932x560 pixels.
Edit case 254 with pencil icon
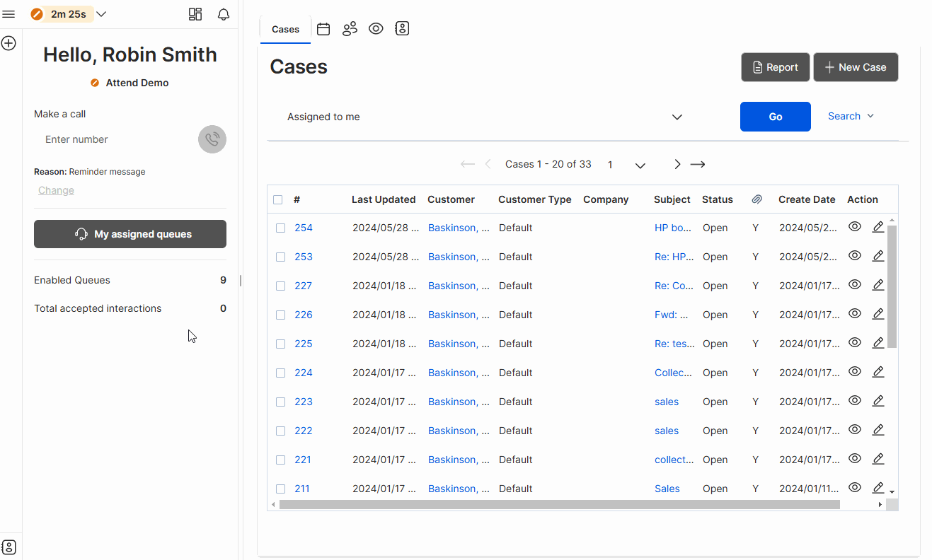[878, 226]
